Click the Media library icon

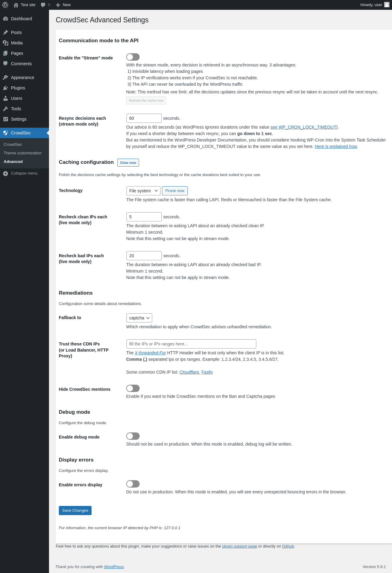(x=6, y=43)
